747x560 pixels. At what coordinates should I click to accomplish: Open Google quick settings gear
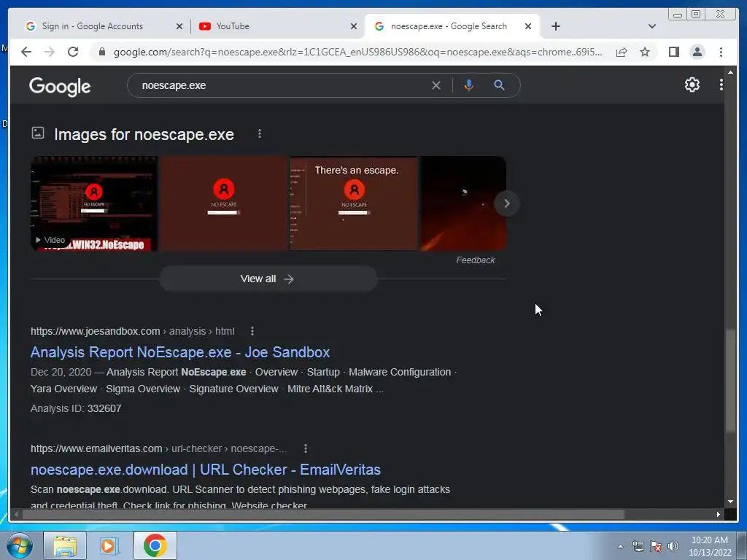(x=692, y=85)
